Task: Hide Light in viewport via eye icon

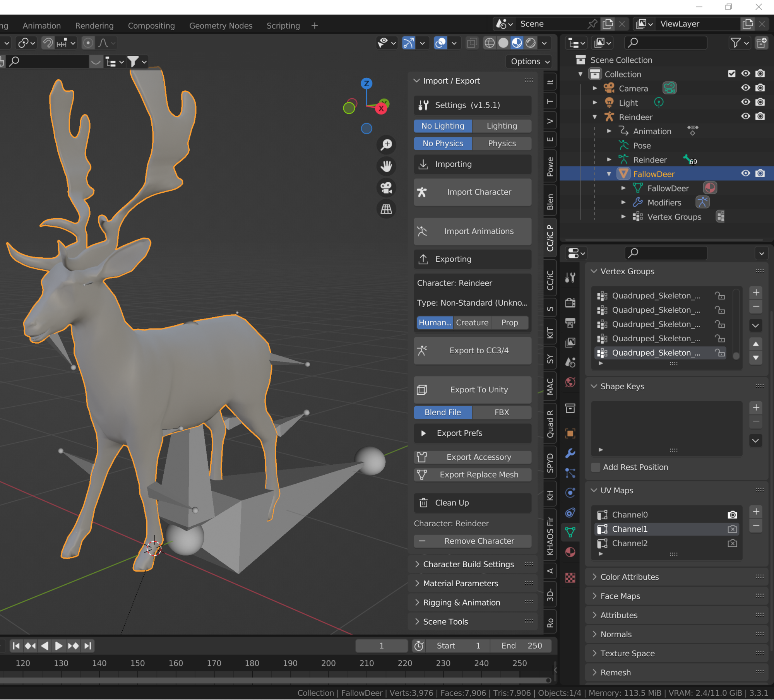Action: pyautogui.click(x=745, y=102)
